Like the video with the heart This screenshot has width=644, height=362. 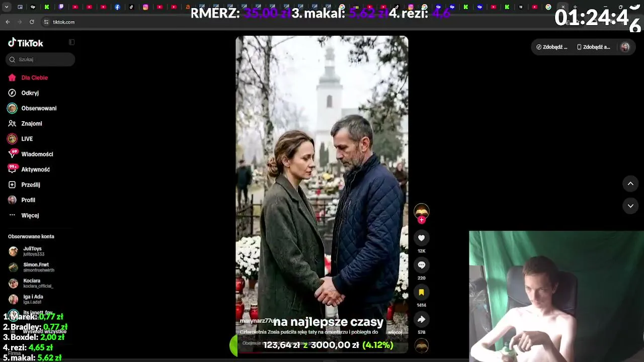pos(422,238)
